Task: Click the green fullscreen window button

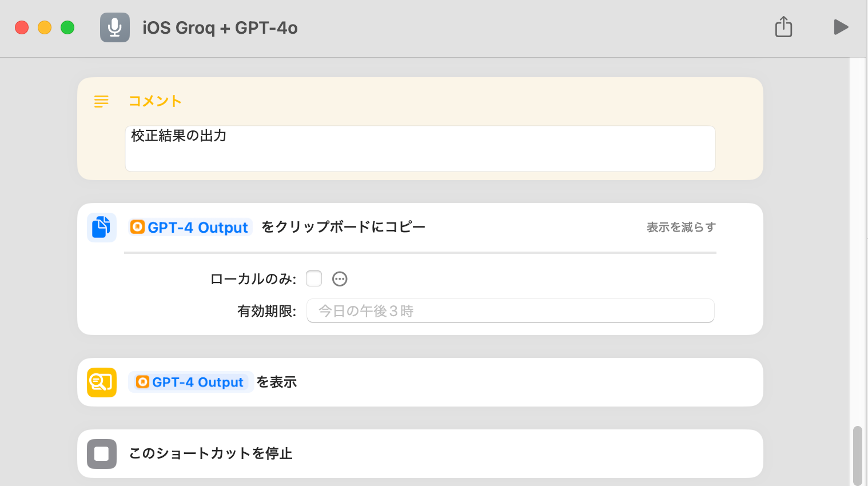Action: tap(67, 27)
